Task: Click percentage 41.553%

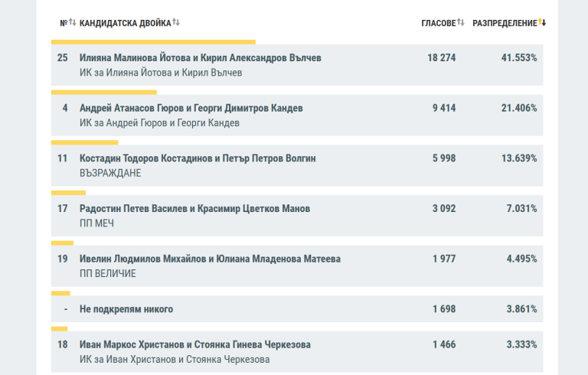Action: pyautogui.click(x=519, y=57)
